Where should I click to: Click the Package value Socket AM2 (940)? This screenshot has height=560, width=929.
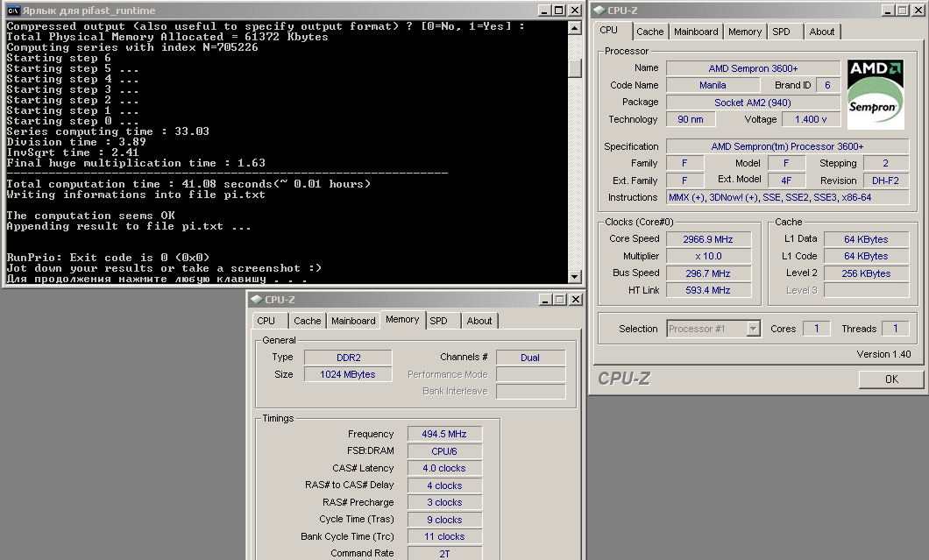(753, 103)
